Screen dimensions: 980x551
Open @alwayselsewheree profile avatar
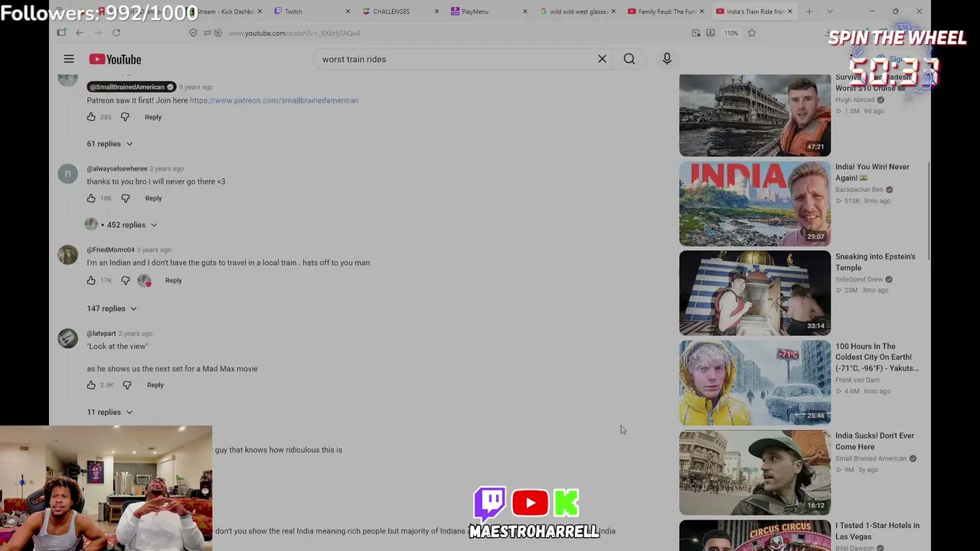[x=67, y=174]
